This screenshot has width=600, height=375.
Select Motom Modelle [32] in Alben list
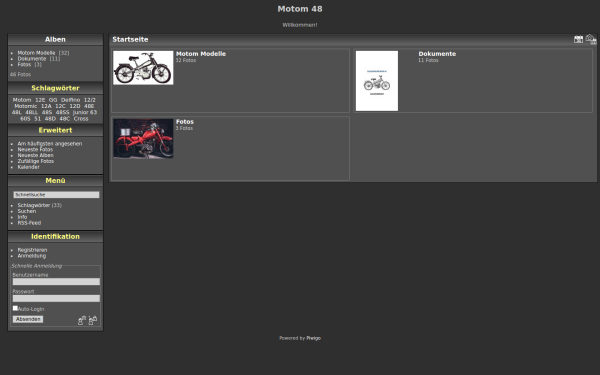36,53
